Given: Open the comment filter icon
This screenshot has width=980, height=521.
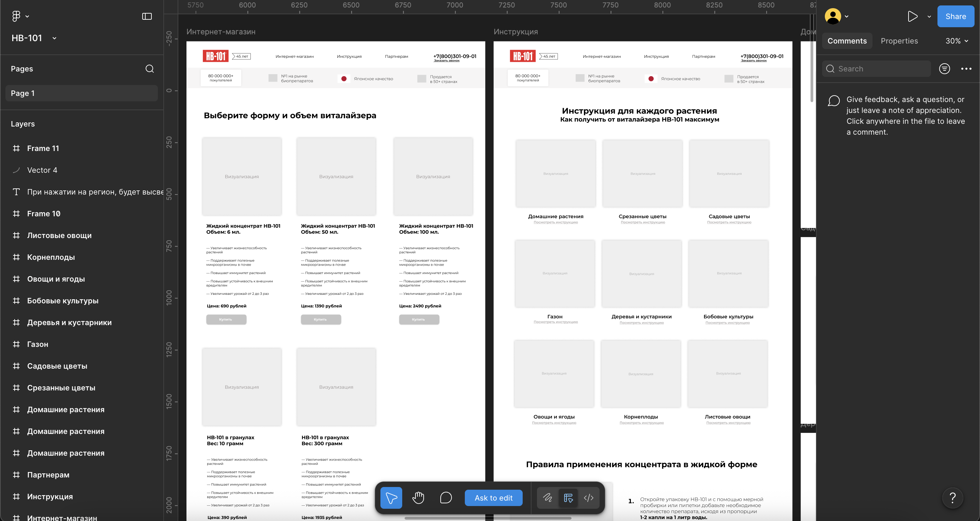Looking at the screenshot, I should pos(944,69).
